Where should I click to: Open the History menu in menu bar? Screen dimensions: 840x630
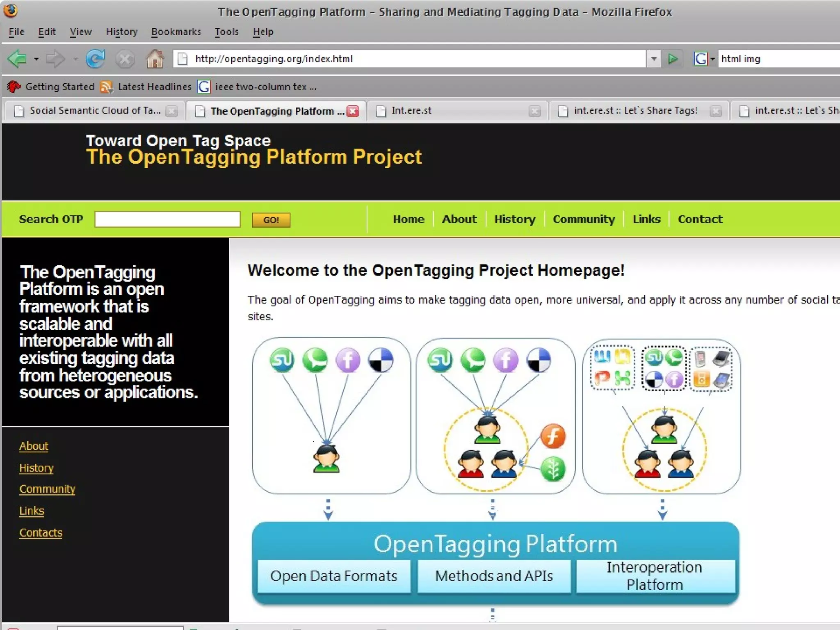121,32
